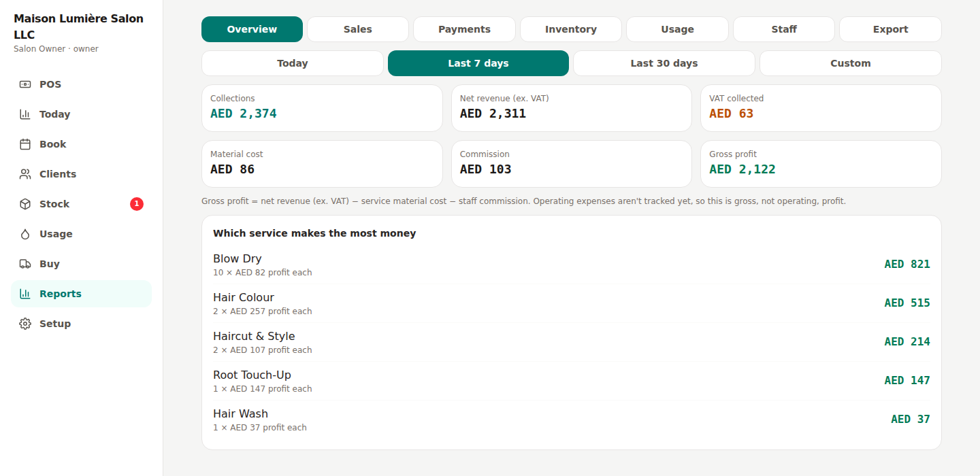980x476 pixels.
Task: Click 'Which service makes the most money' heading
Action: 314,233
